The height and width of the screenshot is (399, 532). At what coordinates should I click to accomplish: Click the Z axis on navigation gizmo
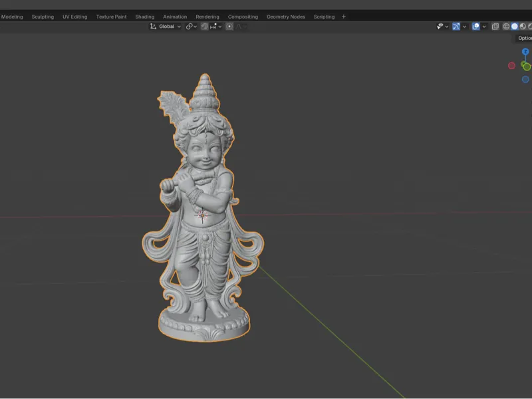pos(525,52)
